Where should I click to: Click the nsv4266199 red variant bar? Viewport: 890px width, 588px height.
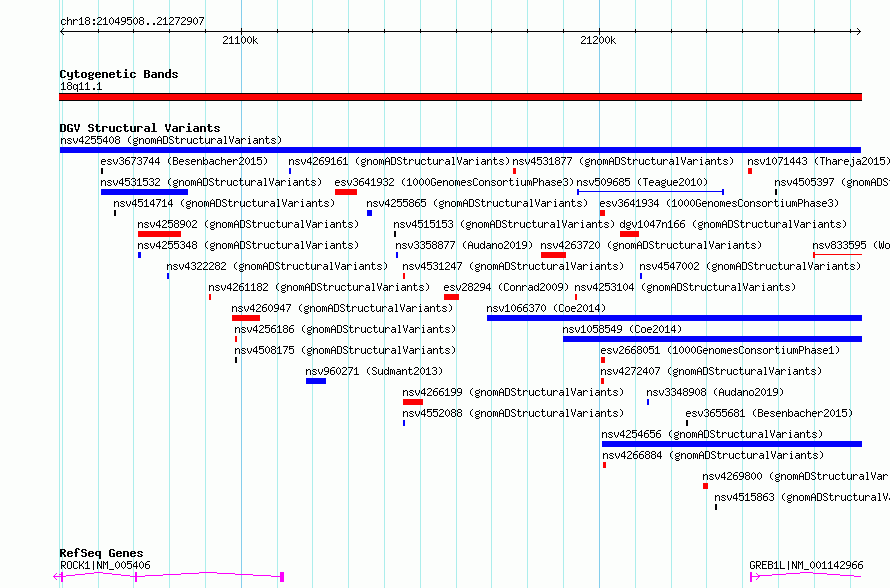(x=413, y=402)
